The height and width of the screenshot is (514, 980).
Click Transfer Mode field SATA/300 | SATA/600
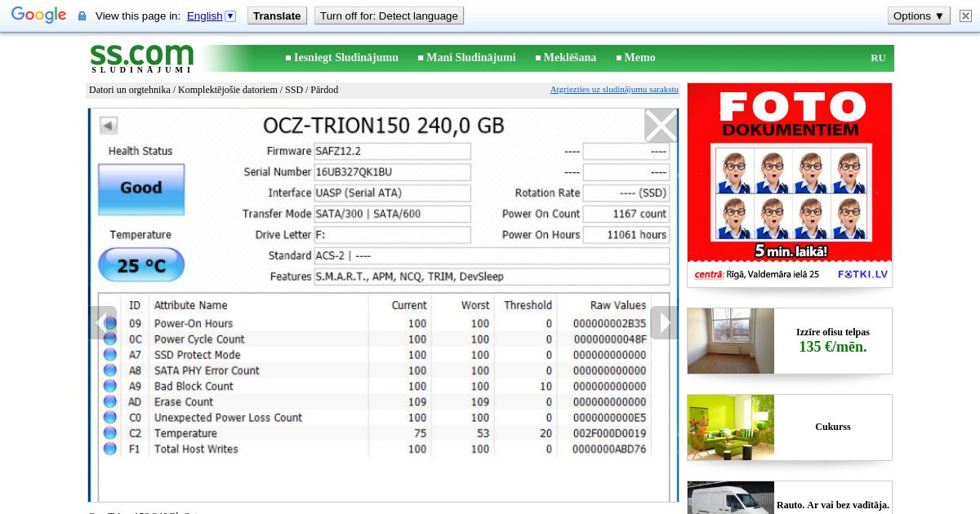click(392, 214)
